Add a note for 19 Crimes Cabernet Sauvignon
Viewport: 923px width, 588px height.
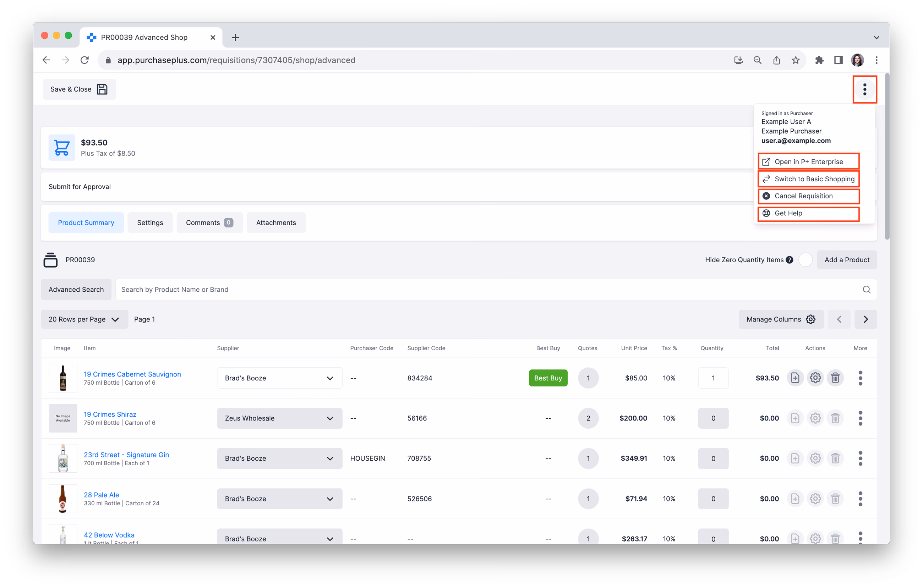click(795, 378)
